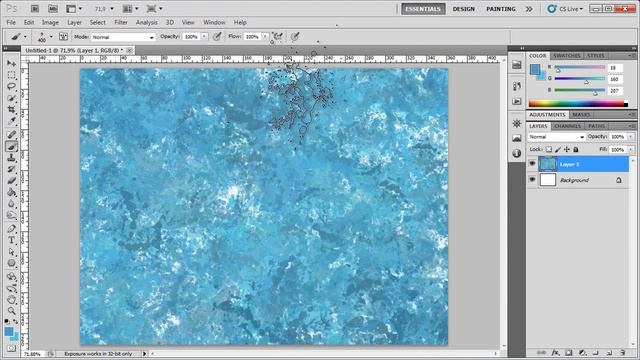The height and width of the screenshot is (360, 640).
Task: Toggle tablet pressure controls opacity
Action: click(x=217, y=37)
